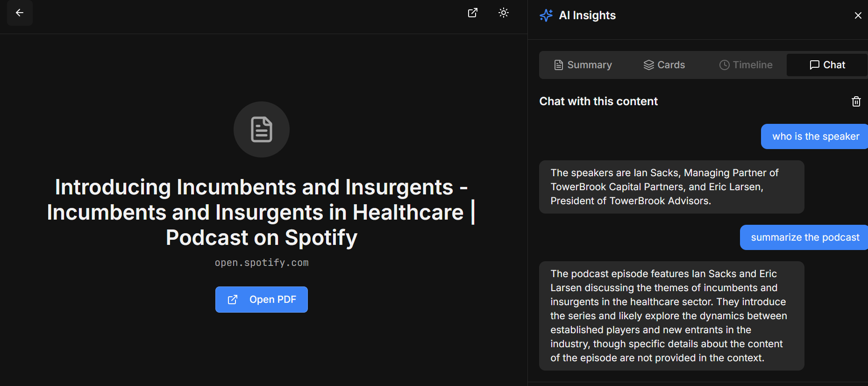The height and width of the screenshot is (386, 868).
Task: Select the "who is the speaker" message
Action: pyautogui.click(x=815, y=136)
